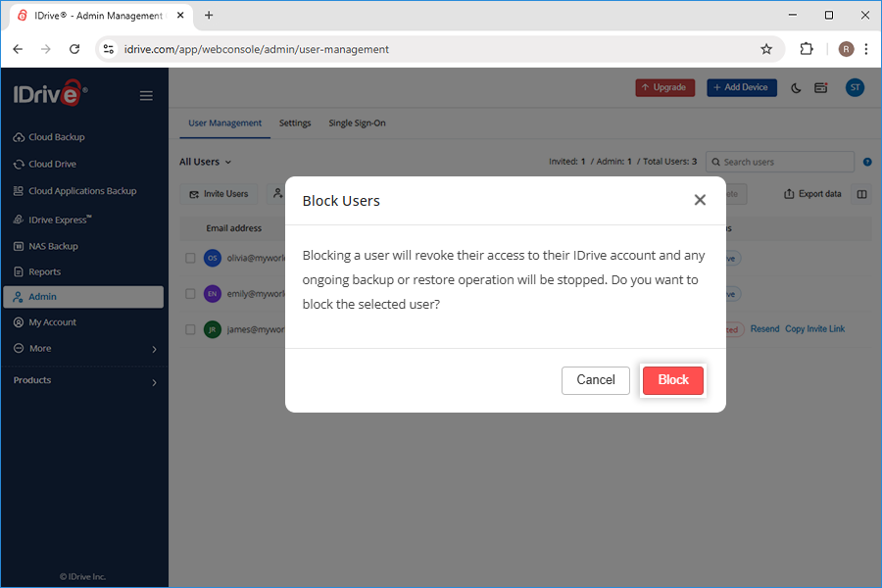882x588 pixels.
Task: Click the Upgrade button
Action: [664, 88]
